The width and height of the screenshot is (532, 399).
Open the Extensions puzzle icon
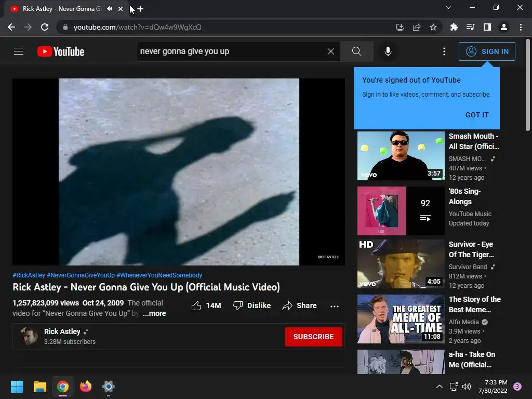[454, 27]
